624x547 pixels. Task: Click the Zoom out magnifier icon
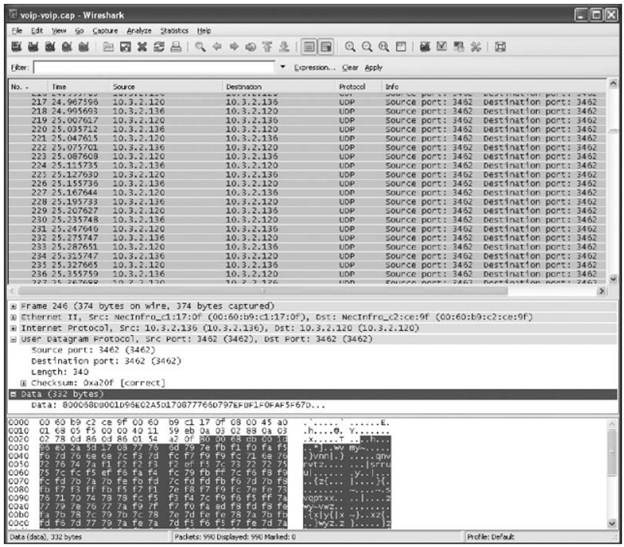coord(368,47)
